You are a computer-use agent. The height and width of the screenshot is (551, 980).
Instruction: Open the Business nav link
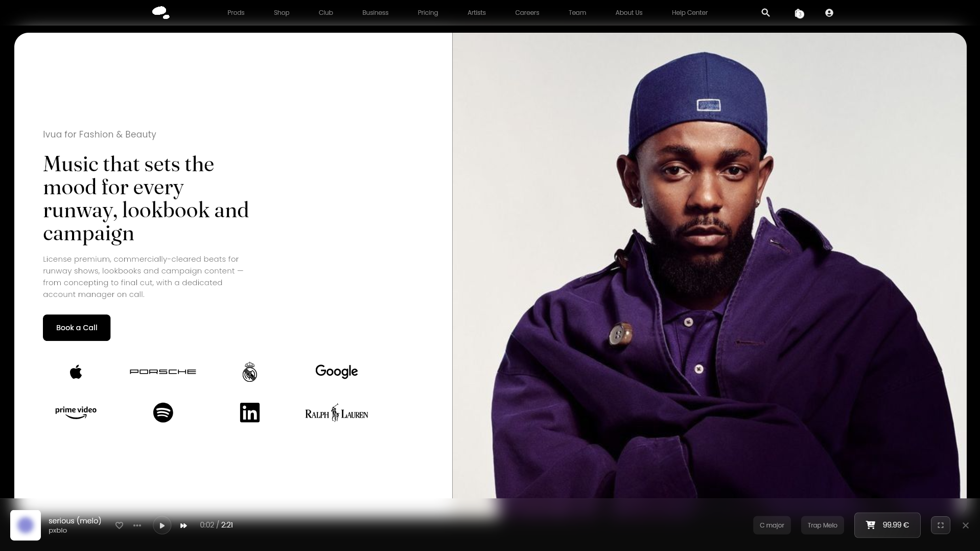(376, 13)
